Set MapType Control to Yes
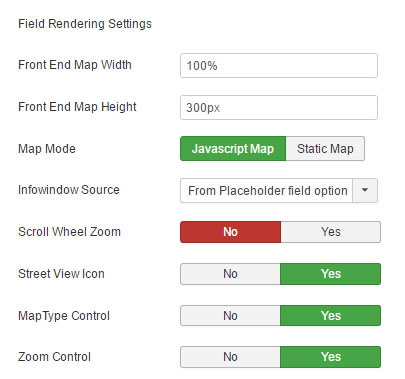 [x=331, y=316]
